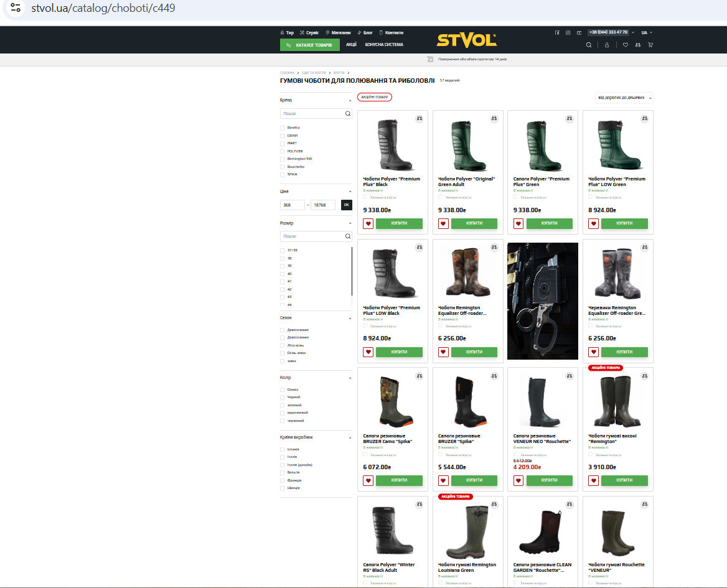Buy Polyver "Premium Plus" LOW Green with КУПИТИ
This screenshot has height=588, width=727.
tap(624, 224)
